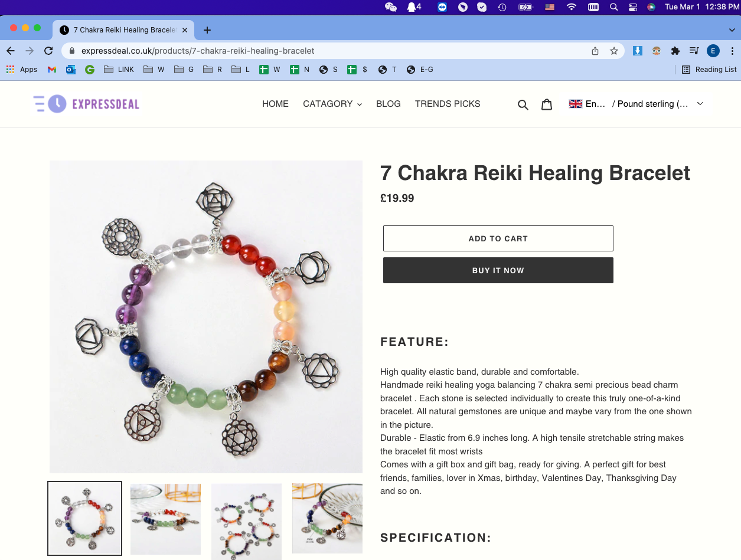Open the Reading List in bookmarks bar
Viewport: 741px width, 560px height.
pyautogui.click(x=709, y=70)
